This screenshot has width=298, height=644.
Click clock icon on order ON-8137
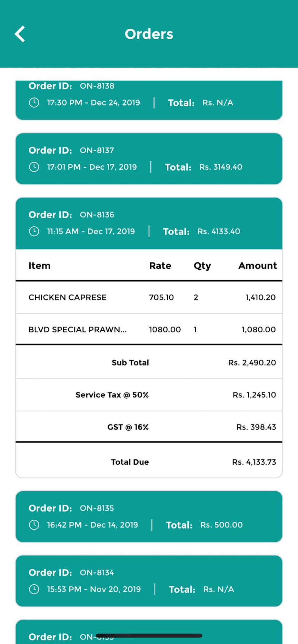point(34,167)
